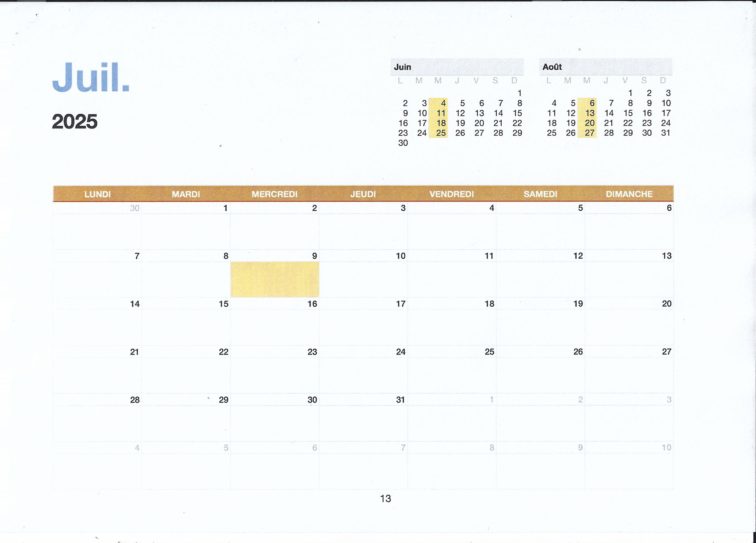The width and height of the screenshot is (756, 543).
Task: Select Saturday July 5 in the main grid
Action: pyautogui.click(x=580, y=208)
